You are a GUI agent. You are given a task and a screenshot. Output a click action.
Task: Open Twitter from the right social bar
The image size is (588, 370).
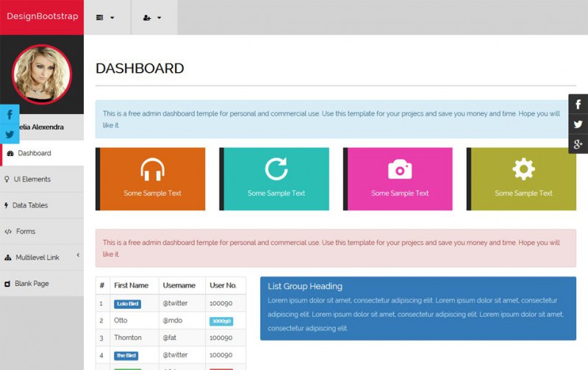coord(578,124)
